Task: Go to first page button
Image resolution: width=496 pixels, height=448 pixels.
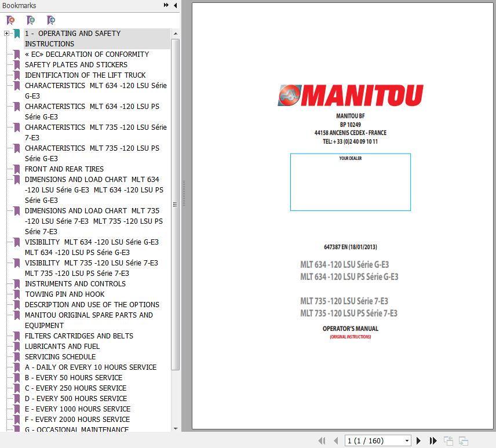Action: pyautogui.click(x=322, y=440)
